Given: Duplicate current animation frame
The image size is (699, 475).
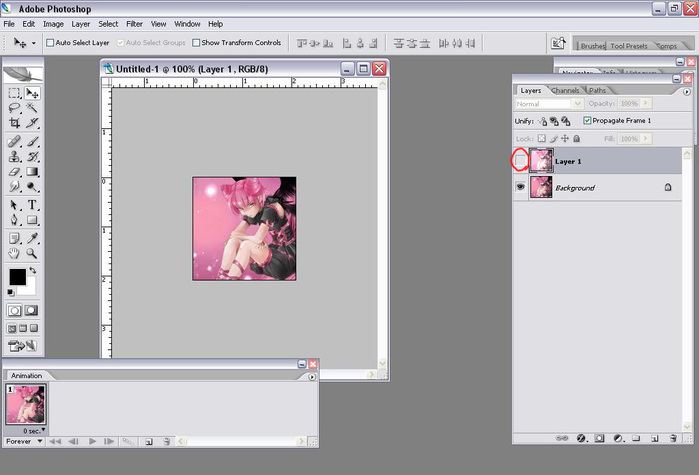Looking at the screenshot, I should (149, 441).
